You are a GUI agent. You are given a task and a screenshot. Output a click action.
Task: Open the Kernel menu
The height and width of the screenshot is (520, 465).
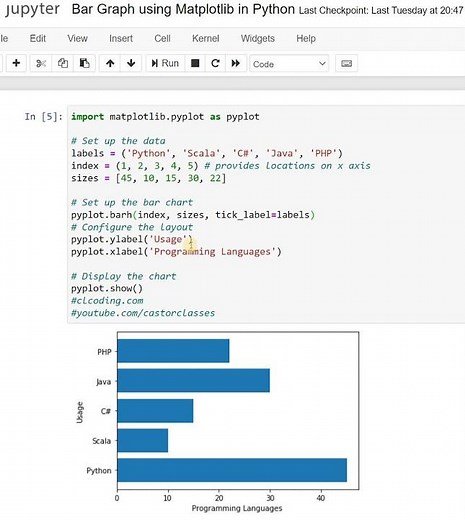pos(206,38)
